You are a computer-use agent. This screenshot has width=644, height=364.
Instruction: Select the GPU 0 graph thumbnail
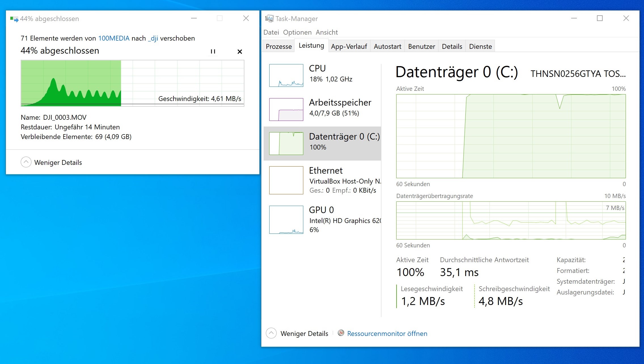[286, 220]
